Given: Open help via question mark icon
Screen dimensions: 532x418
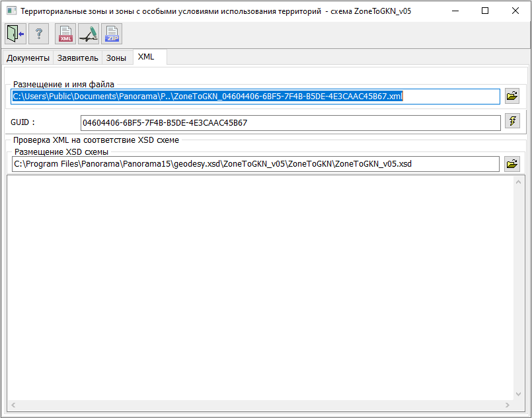Looking at the screenshot, I should click(x=39, y=34).
